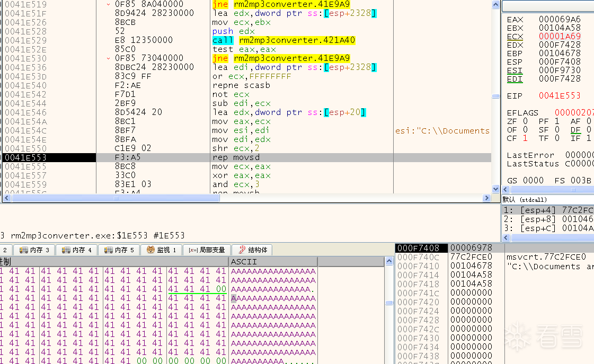Click the EDI register value 000F7428
The width and height of the screenshot is (594, 364).
(560, 79)
